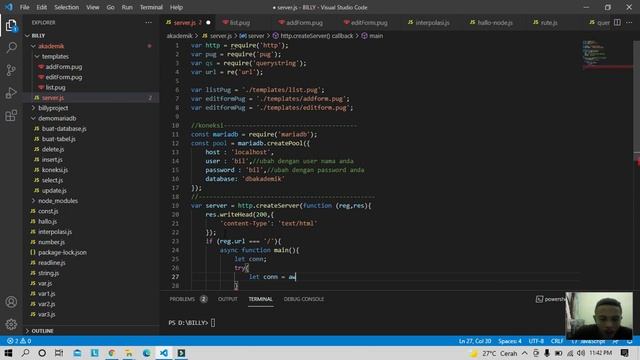Image resolution: width=640 pixels, height=360 pixels.
Task: Open editor more actions ellipsis
Action: pyautogui.click(x=629, y=22)
